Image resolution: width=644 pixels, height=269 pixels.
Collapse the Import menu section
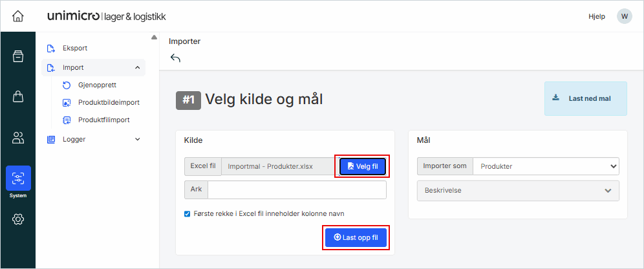(137, 67)
